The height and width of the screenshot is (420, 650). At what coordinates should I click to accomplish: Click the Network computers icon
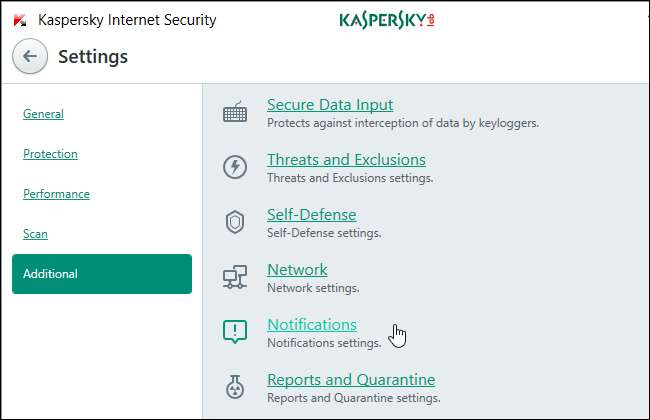tap(235, 278)
